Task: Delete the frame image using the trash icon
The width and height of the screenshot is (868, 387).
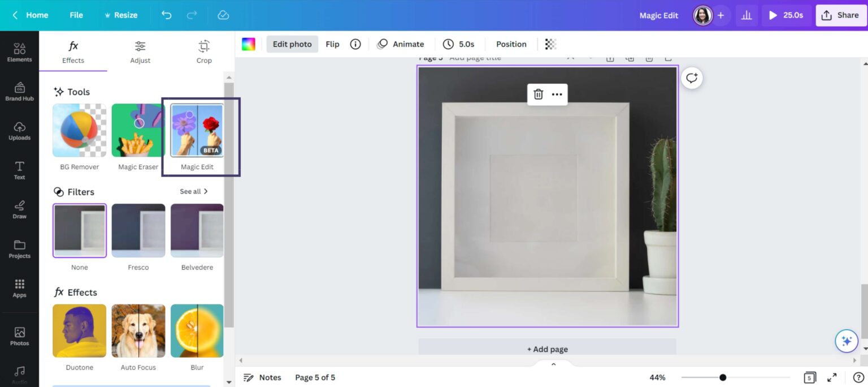Action: [537, 94]
